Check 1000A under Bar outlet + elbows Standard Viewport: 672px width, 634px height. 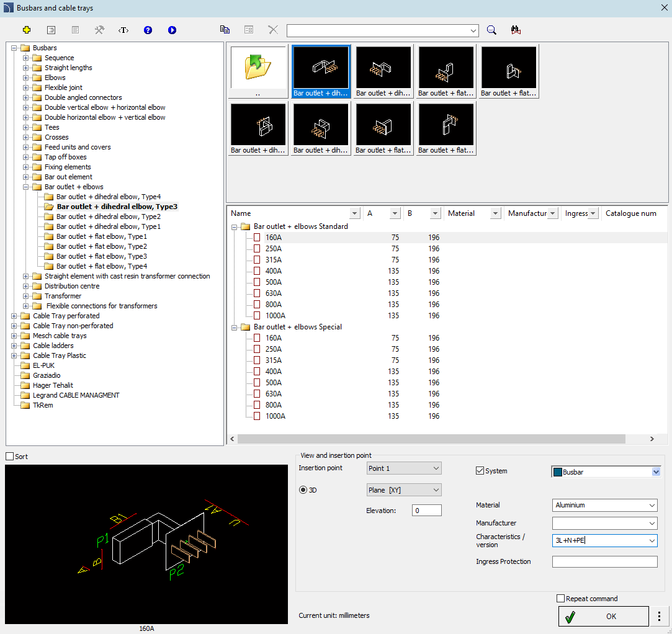click(257, 315)
